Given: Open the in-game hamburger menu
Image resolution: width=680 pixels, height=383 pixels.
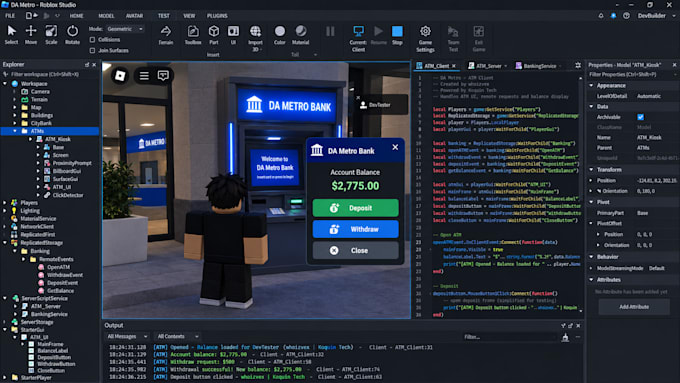Looking at the screenshot, I should click(144, 75).
